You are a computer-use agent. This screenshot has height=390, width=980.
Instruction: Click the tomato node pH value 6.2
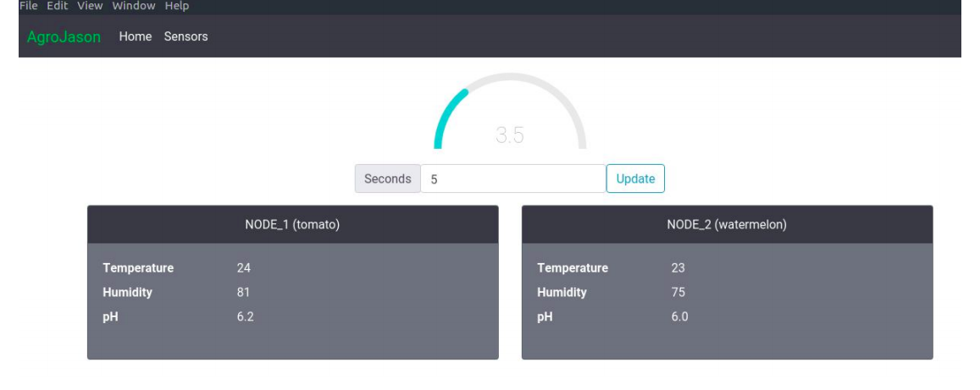pyautogui.click(x=245, y=317)
